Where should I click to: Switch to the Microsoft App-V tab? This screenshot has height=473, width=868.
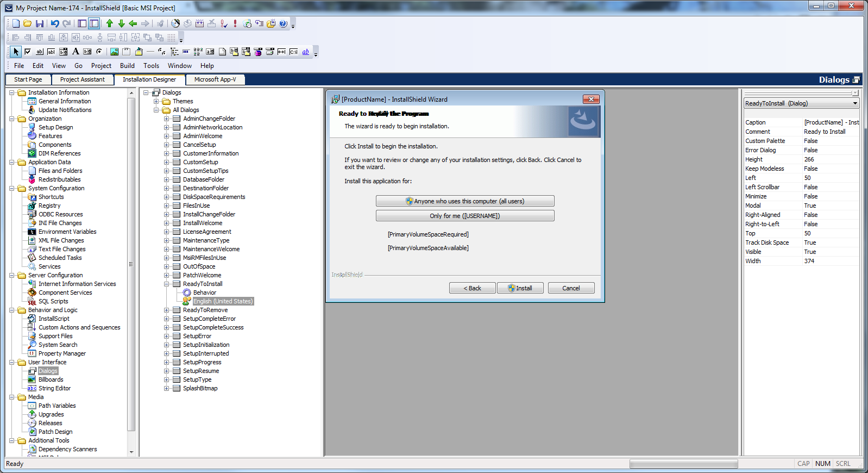point(215,79)
